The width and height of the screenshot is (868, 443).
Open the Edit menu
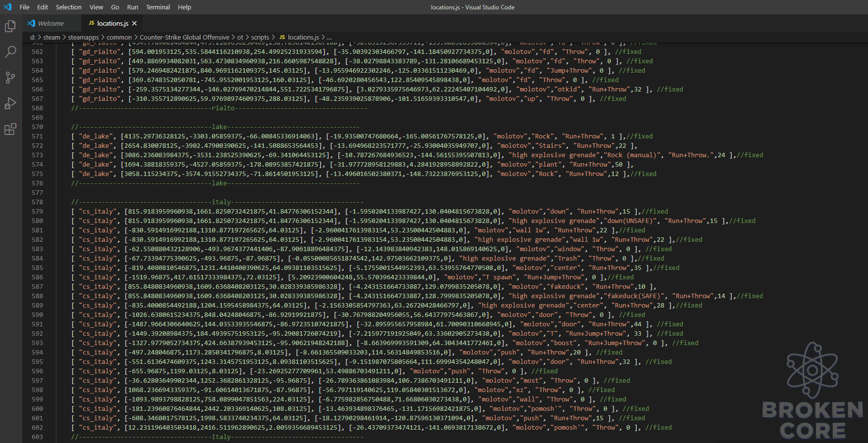click(x=42, y=7)
